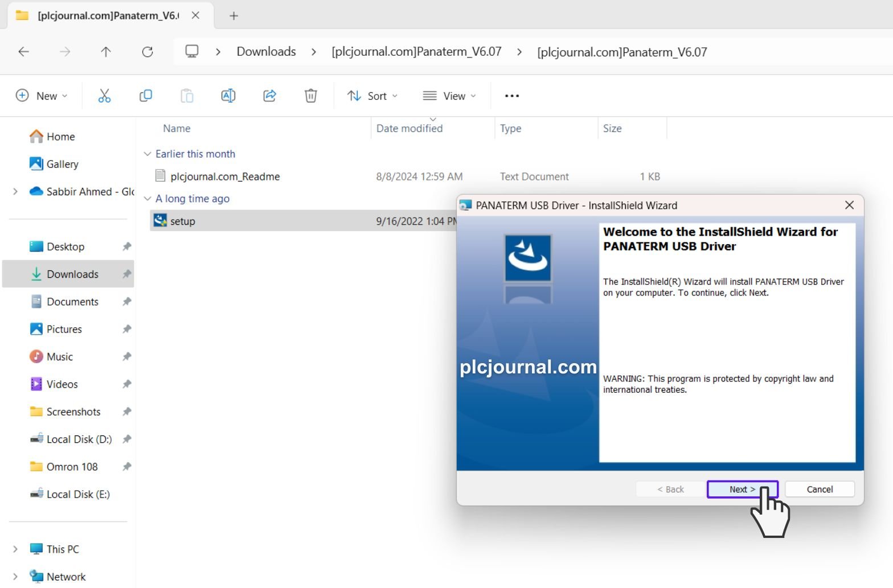The height and width of the screenshot is (588, 893).
Task: Collapse the Earlier this month group
Action: click(x=148, y=154)
